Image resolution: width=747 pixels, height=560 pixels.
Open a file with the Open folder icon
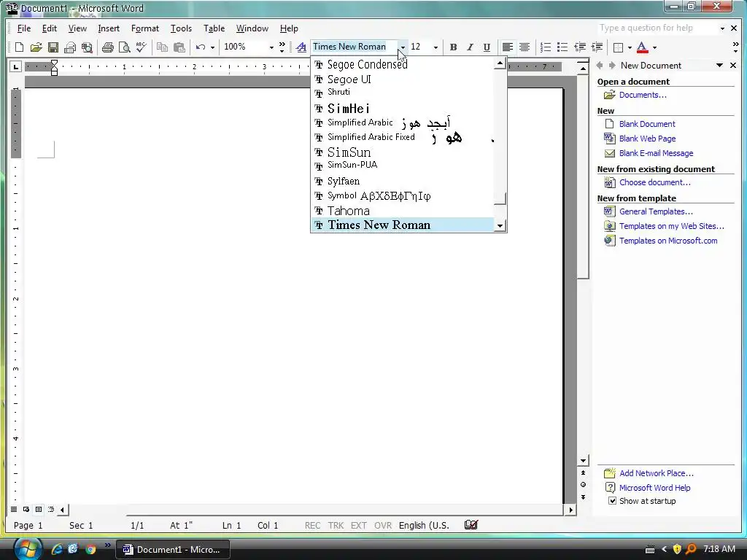click(36, 47)
